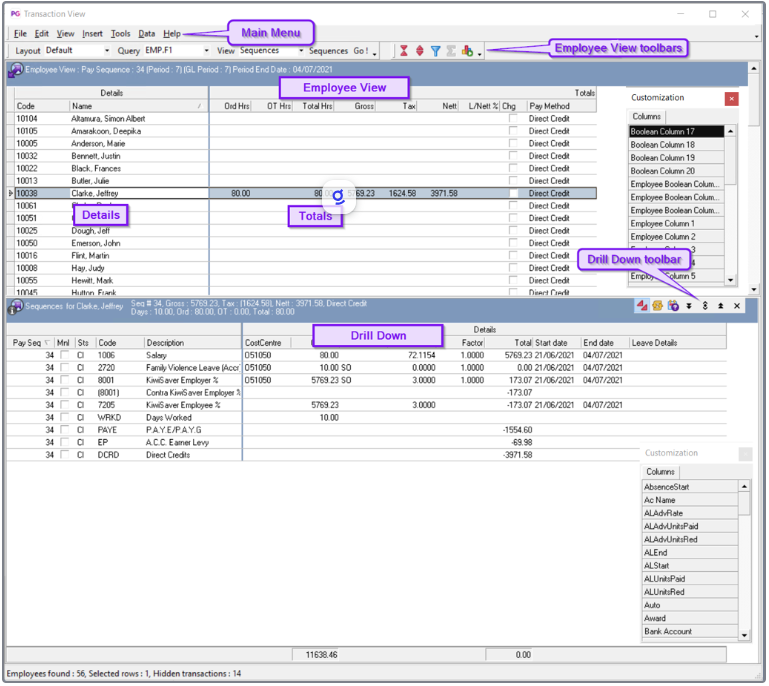Click the red hourglass toolbar icon
769x686 pixels.
pyautogui.click(x=403, y=51)
